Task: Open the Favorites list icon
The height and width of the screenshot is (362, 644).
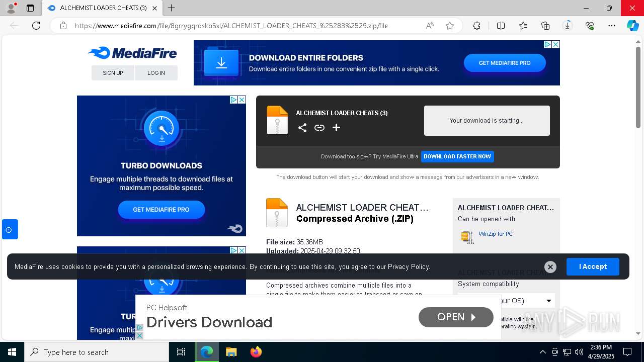Action: (523, 26)
